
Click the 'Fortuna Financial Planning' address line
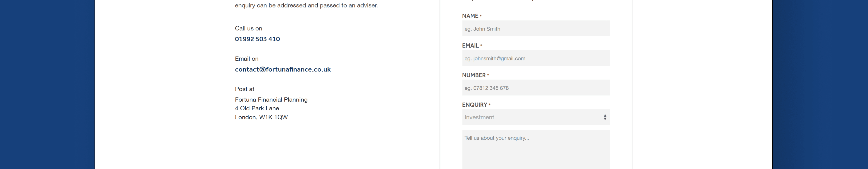[x=271, y=100]
